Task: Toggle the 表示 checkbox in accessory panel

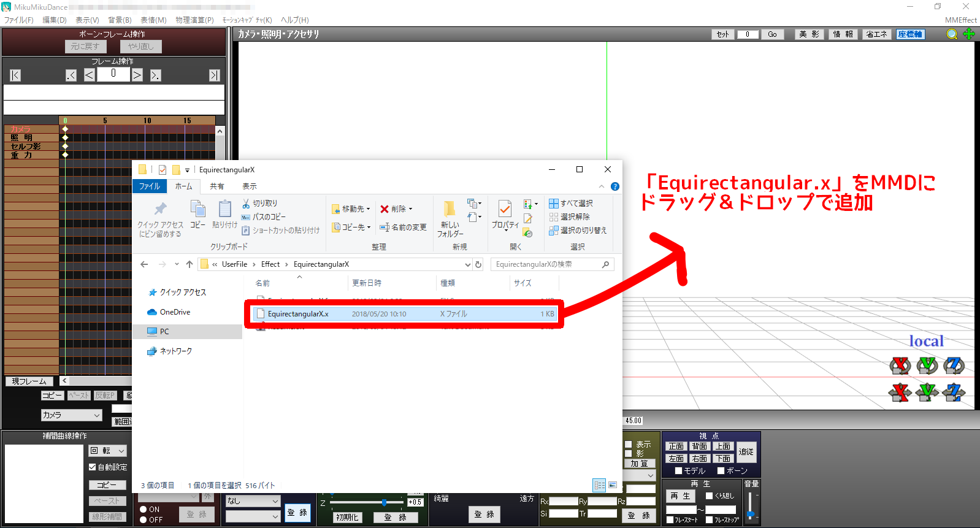Action: [x=629, y=445]
